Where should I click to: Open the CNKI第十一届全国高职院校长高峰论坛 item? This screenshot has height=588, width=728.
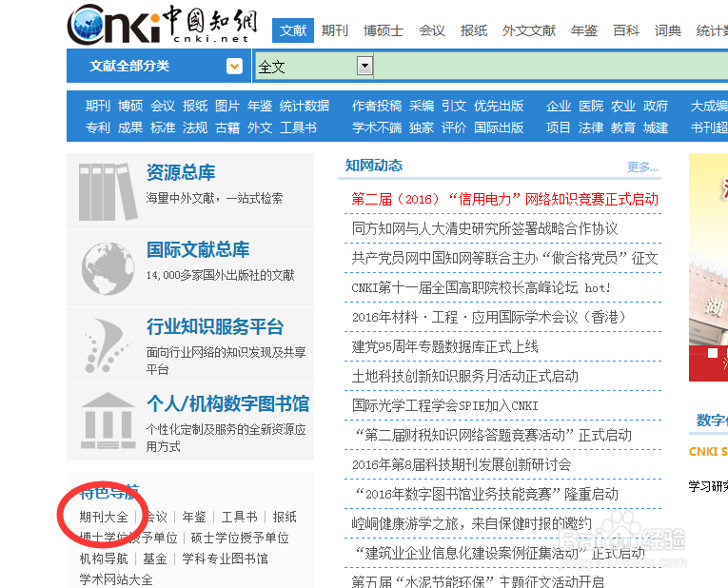point(481,287)
